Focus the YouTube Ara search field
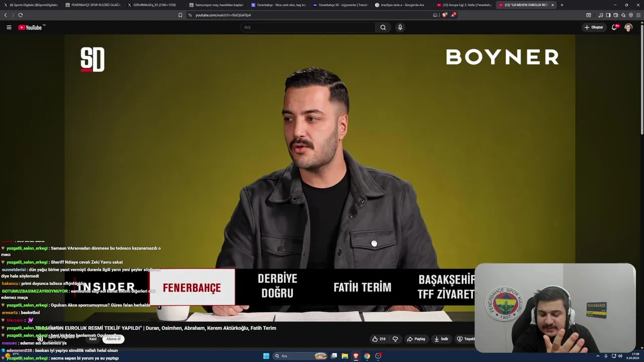The height and width of the screenshot is (362, 644). 308,27
